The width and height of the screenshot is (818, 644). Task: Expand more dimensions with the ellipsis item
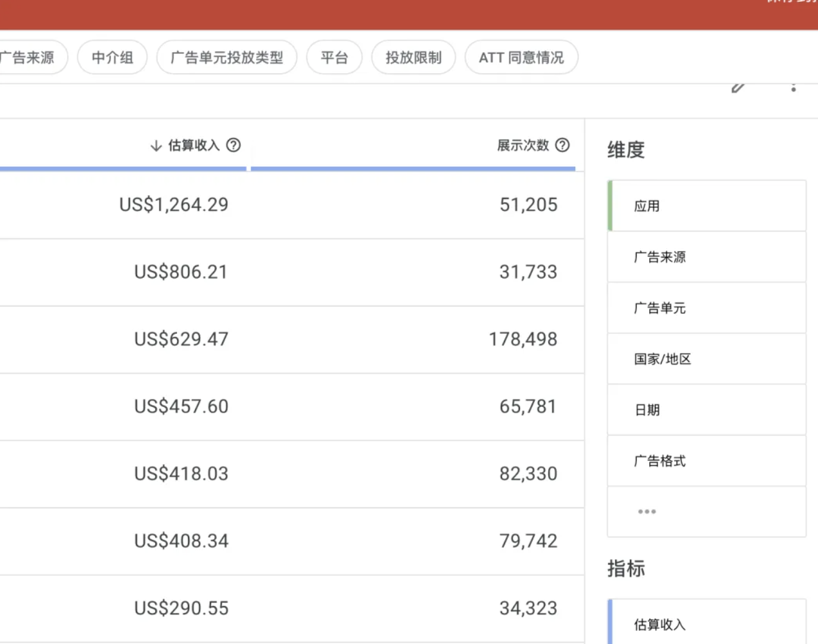pos(647,512)
